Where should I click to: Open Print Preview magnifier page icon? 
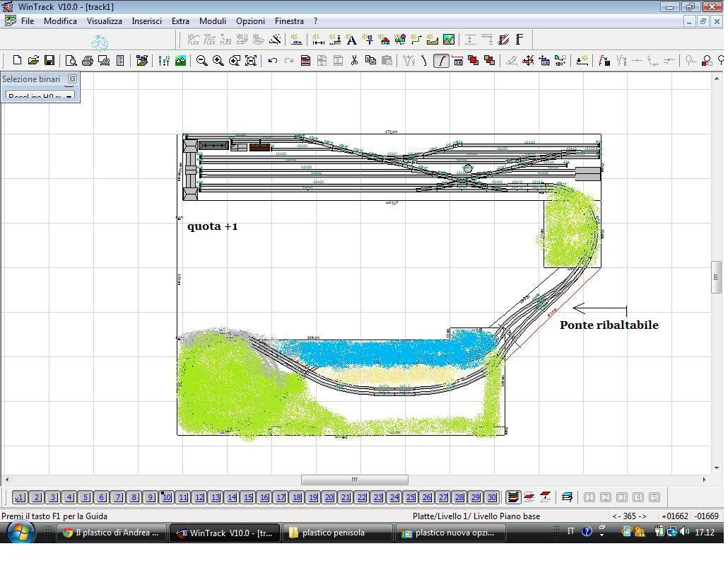tap(71, 60)
